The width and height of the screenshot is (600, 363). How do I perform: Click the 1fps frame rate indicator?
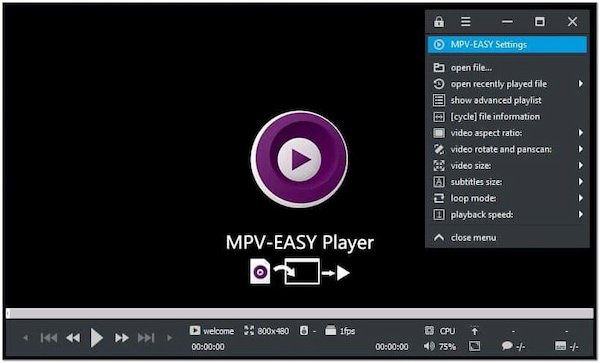(340, 330)
